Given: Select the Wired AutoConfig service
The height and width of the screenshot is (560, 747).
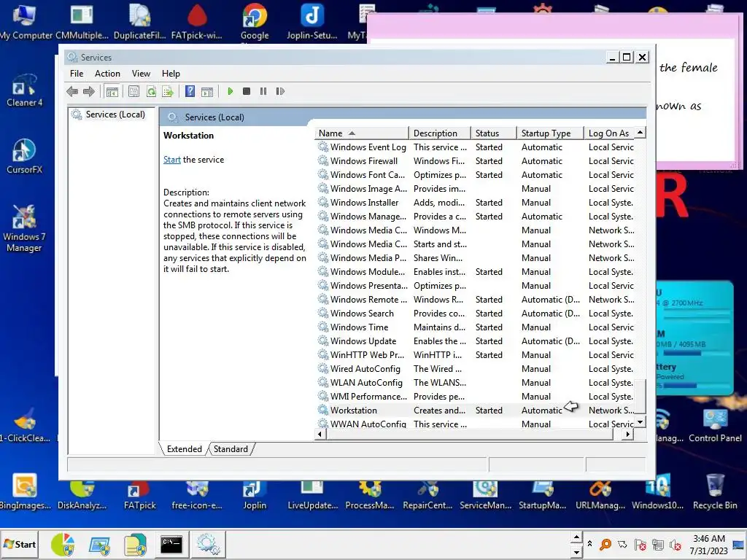Looking at the screenshot, I should pyautogui.click(x=476, y=368).
